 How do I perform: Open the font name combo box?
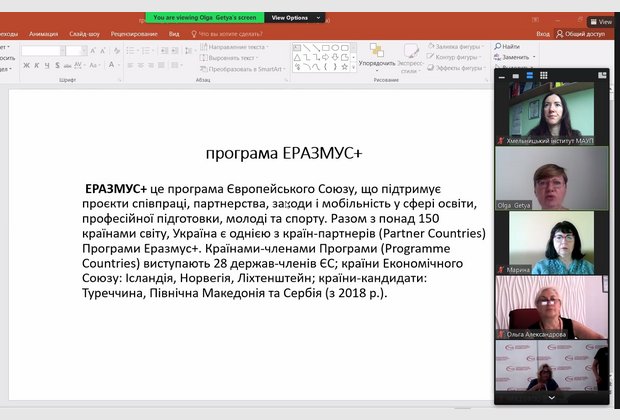(42, 50)
